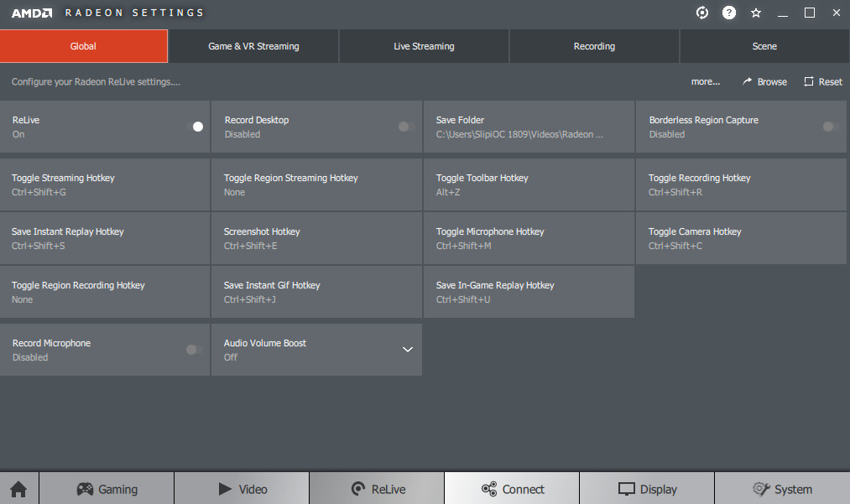Click the Home icon in bottom bar
850x504 pixels.
[x=18, y=489]
